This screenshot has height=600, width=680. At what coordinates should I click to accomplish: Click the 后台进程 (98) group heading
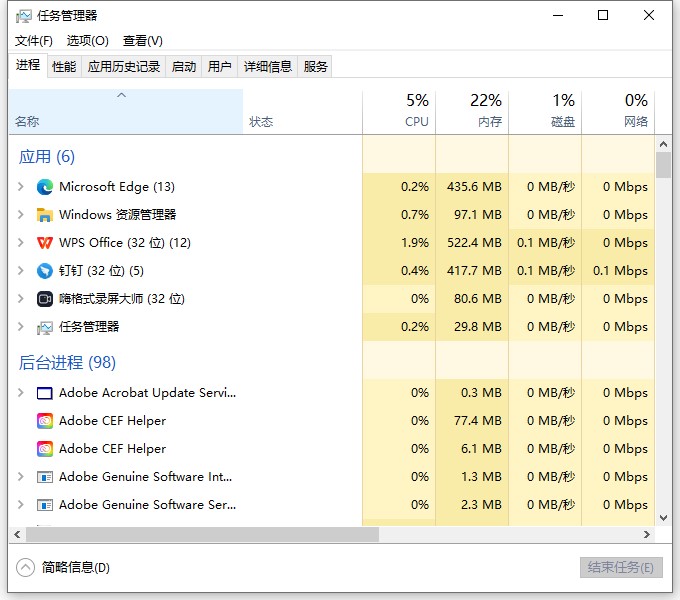(x=67, y=362)
